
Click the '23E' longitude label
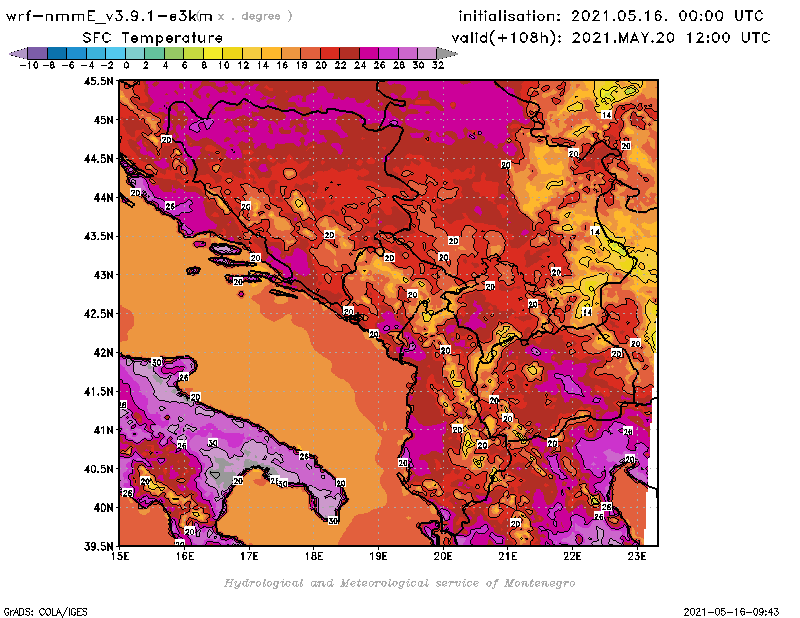point(637,556)
